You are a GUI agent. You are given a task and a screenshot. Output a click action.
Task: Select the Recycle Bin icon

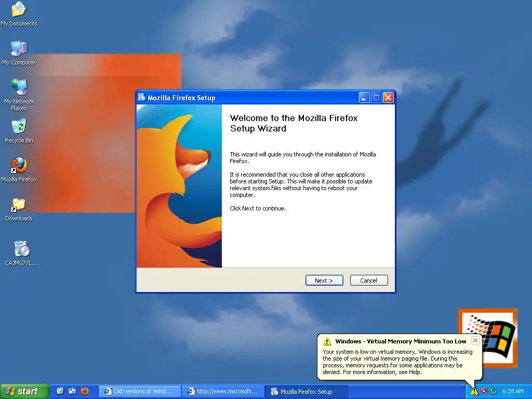[19, 131]
